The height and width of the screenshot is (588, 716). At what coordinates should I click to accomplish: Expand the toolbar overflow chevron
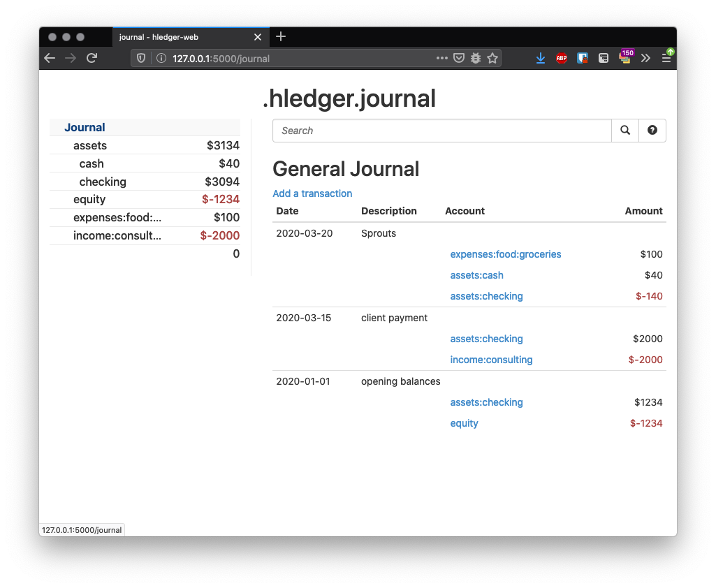pos(646,58)
